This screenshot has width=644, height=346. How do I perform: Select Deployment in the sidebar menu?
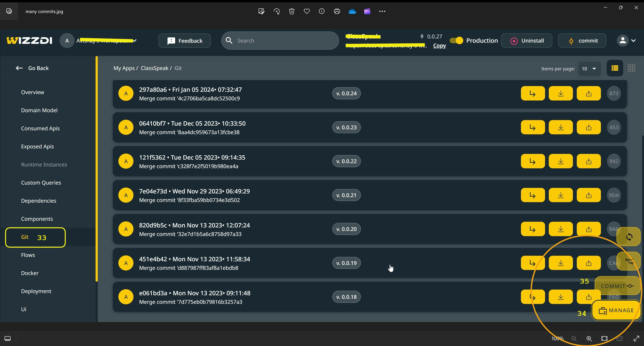point(36,291)
